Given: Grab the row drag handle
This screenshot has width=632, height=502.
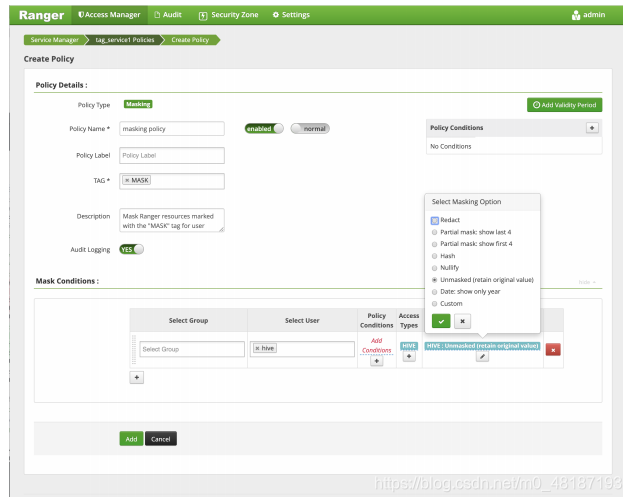Looking at the screenshot, I should 134,350.
